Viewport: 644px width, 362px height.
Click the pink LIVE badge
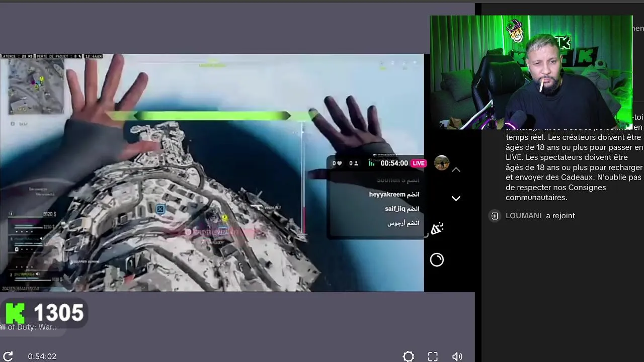click(419, 163)
